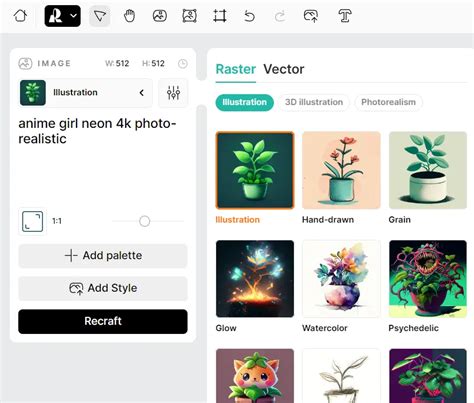Image resolution: width=474 pixels, height=403 pixels.
Task: Open the sliders settings icon
Action: pyautogui.click(x=173, y=93)
